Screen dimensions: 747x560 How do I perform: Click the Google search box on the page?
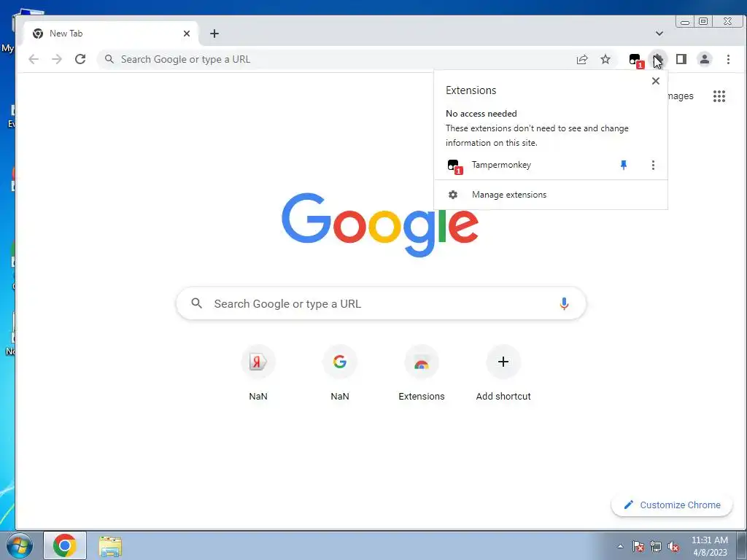click(381, 303)
